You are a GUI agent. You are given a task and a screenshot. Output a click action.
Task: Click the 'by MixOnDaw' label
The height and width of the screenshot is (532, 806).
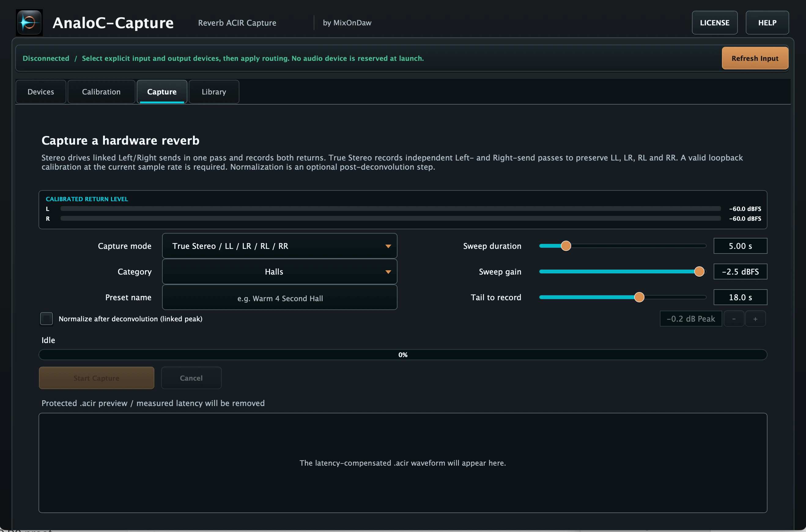coord(347,23)
